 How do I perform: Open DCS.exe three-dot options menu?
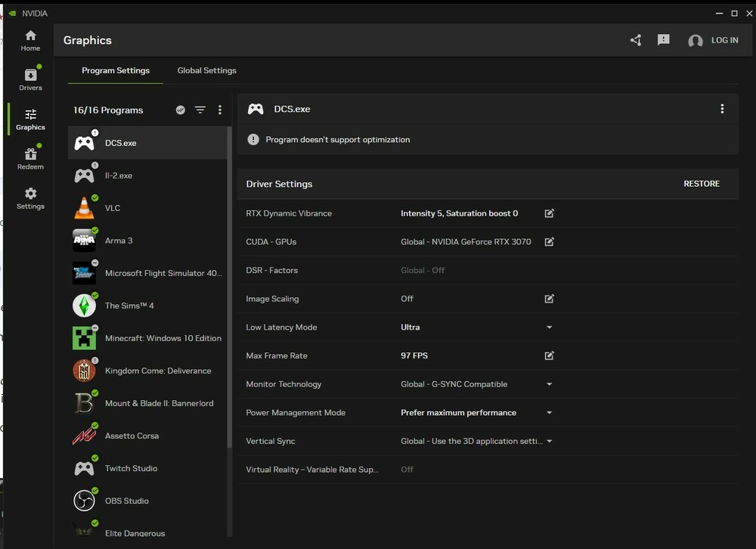tap(722, 109)
